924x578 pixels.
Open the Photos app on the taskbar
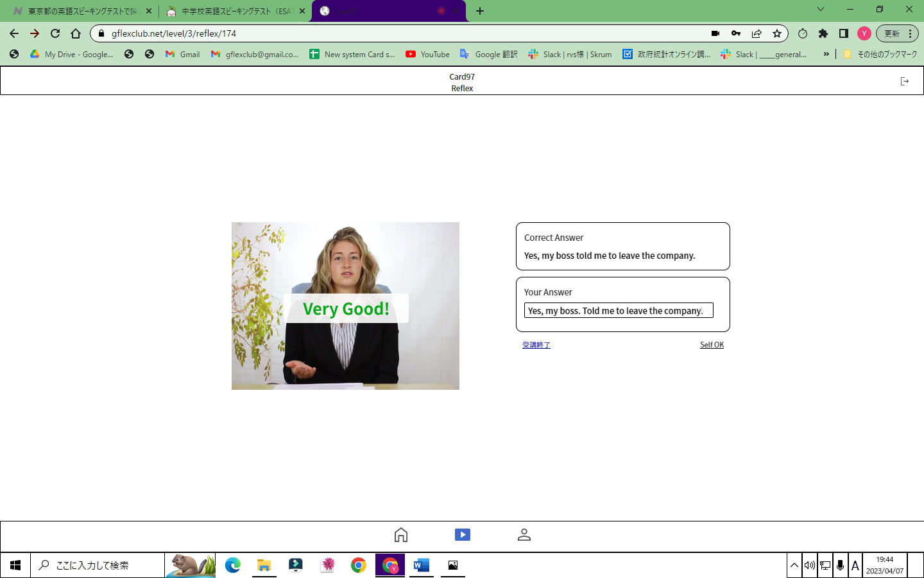tap(453, 565)
